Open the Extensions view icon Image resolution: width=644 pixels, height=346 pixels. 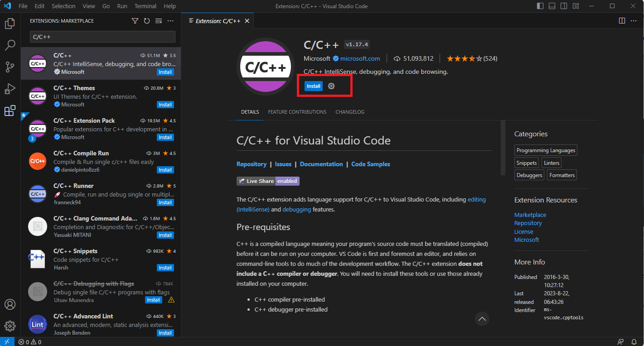(x=10, y=111)
